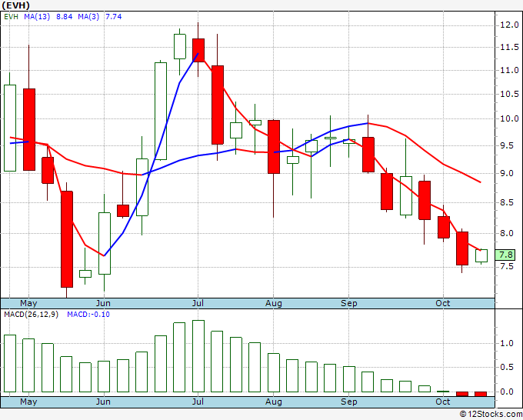
Task: Select the green EVH legend label
Action: point(12,17)
